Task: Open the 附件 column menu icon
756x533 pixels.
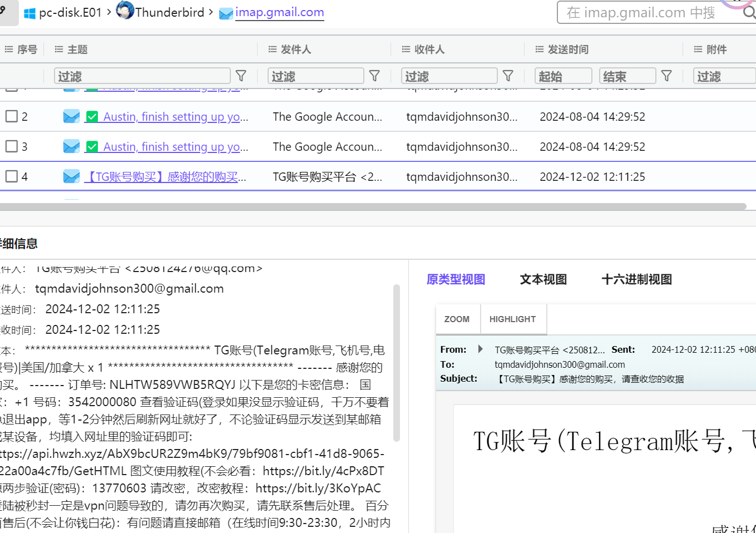Action: pos(698,50)
